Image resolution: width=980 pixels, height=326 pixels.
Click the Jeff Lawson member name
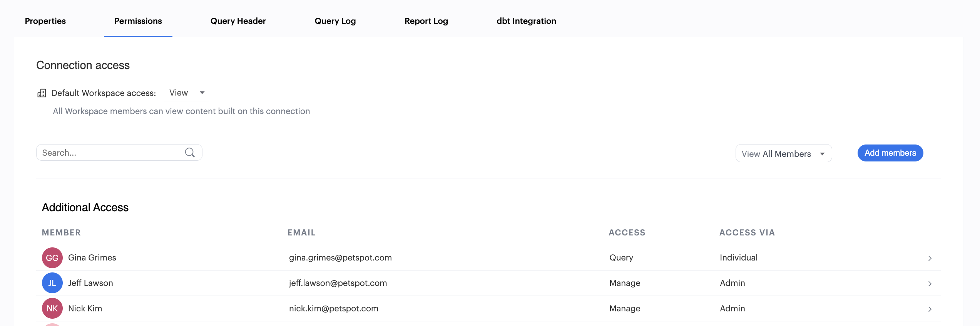click(x=90, y=283)
